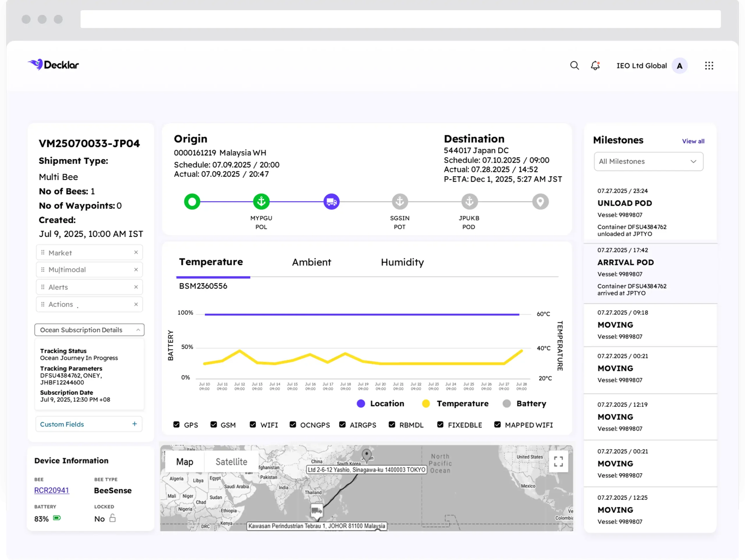This screenshot has width=745, height=560.
Task: Toggle the OCNGPS checkbox
Action: point(293,425)
